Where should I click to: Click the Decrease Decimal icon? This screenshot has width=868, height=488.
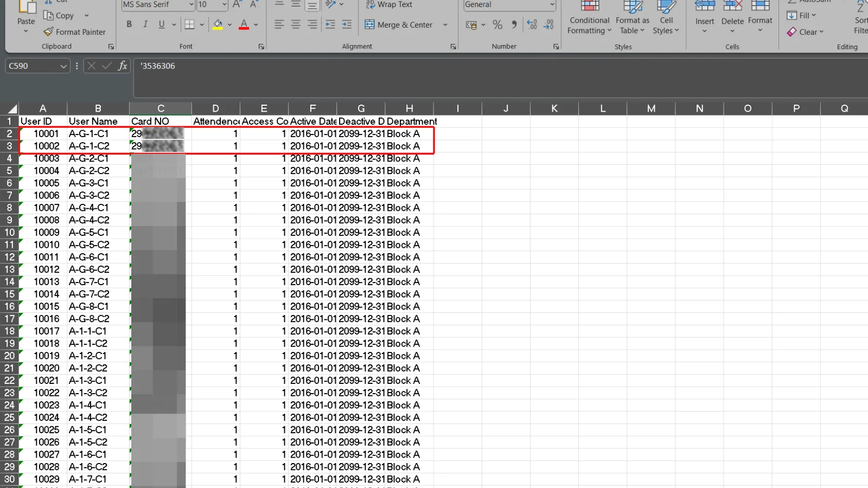click(x=549, y=25)
